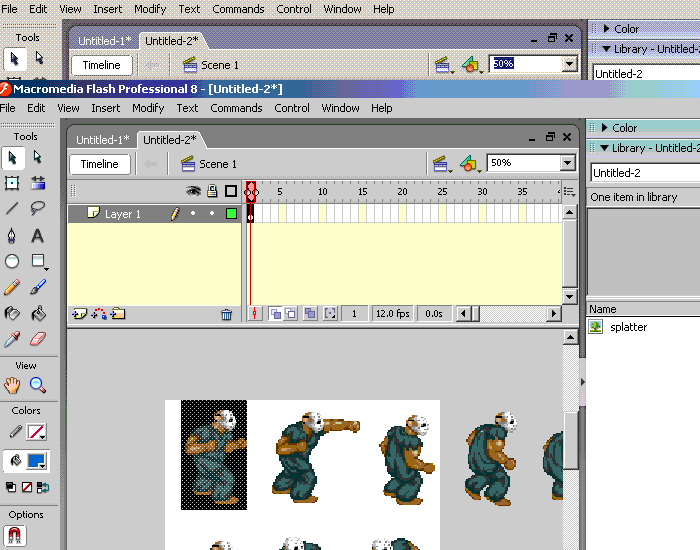700x550 pixels.
Task: Open the Modify menu
Action: click(148, 108)
